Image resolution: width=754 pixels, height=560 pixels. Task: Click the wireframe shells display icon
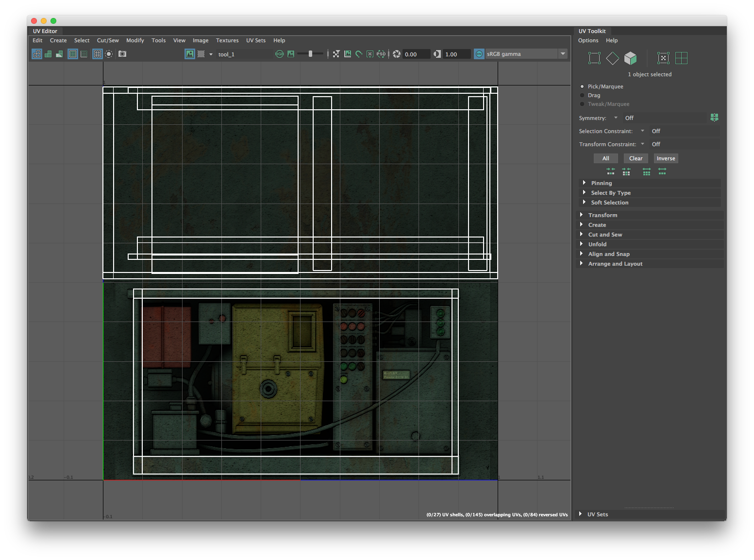click(x=37, y=54)
